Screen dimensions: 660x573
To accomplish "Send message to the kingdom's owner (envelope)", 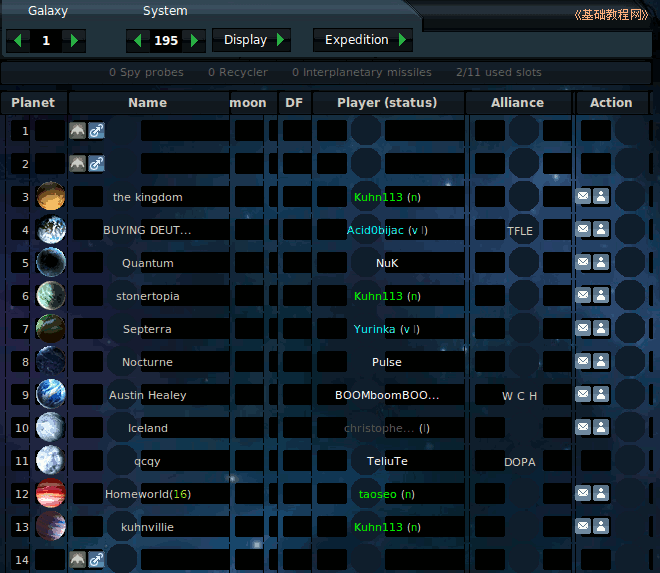I will coord(583,197).
